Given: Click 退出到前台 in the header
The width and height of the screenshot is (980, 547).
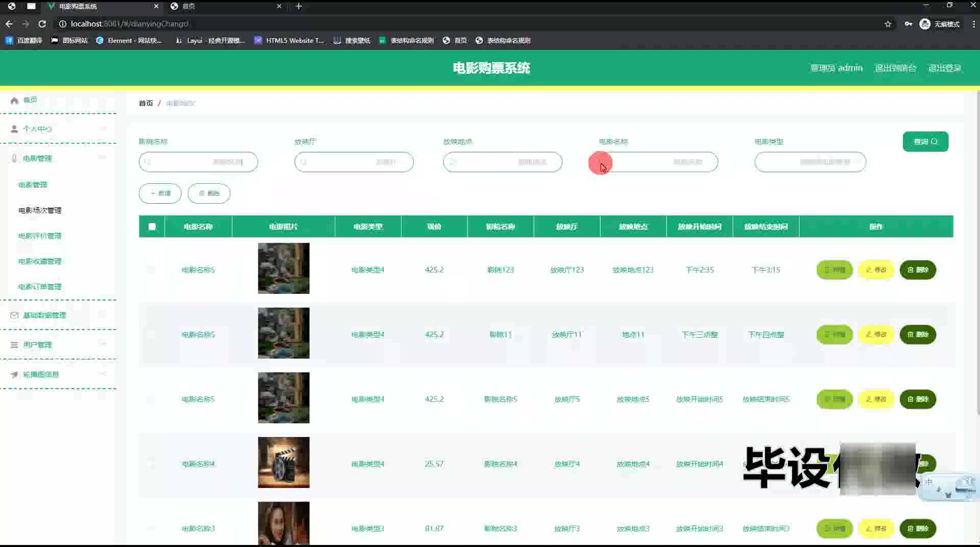Looking at the screenshot, I should coord(895,68).
